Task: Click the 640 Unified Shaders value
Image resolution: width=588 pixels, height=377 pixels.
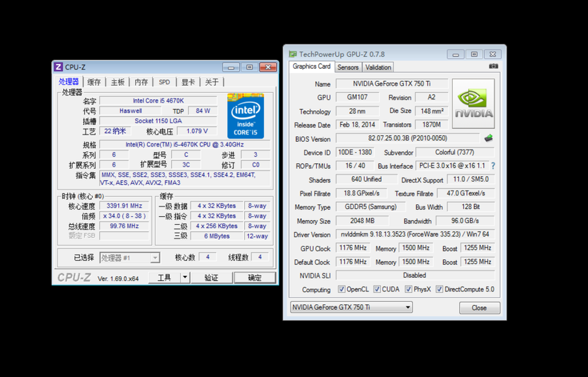Action: point(366,179)
